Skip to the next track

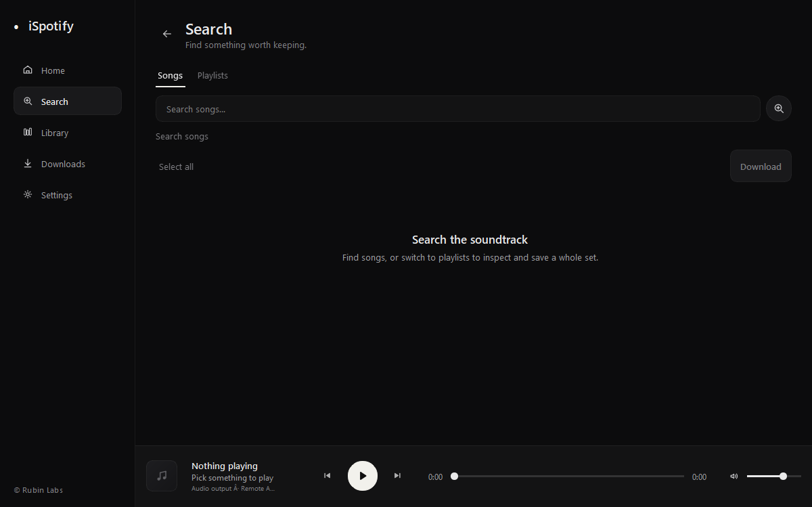397,476
